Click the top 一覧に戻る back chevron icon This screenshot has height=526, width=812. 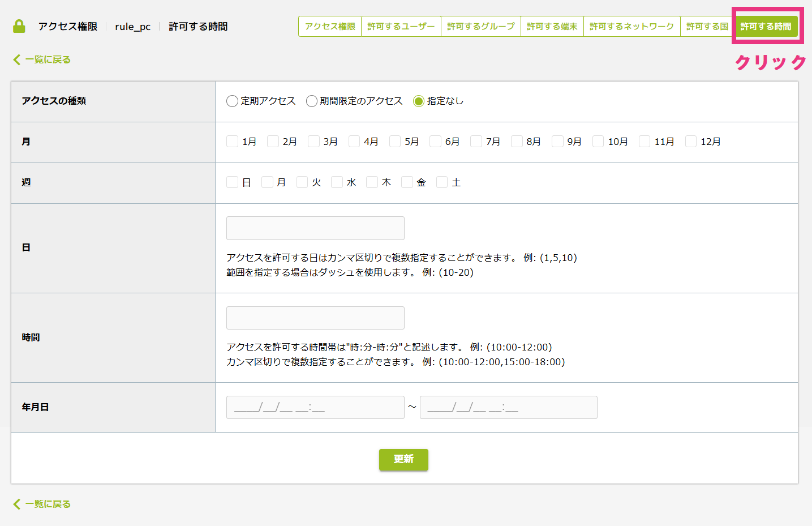coord(16,59)
